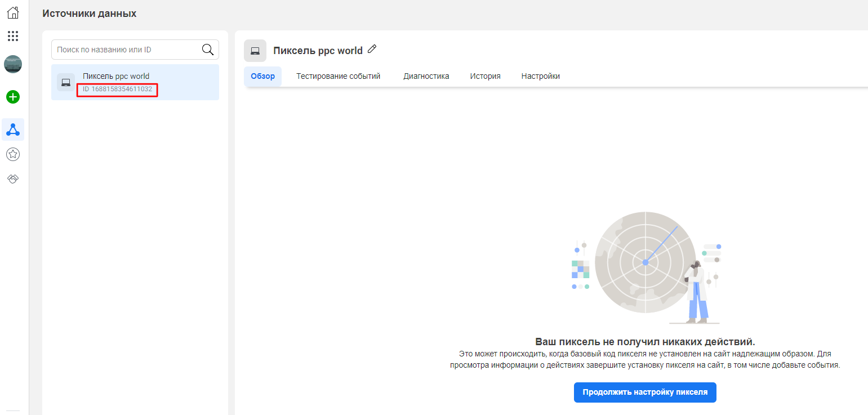Click the laptop icon beside the pixel title
The width and height of the screenshot is (868, 415).
pyautogui.click(x=255, y=51)
